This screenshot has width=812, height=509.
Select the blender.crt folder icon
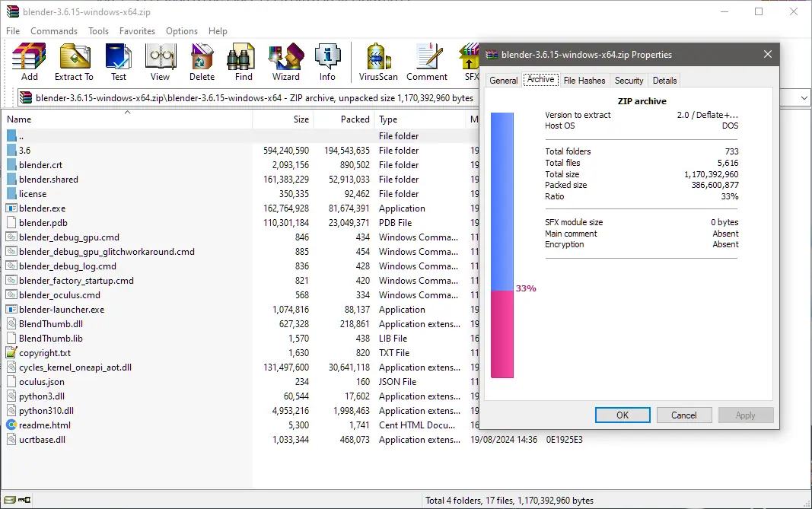pyautogui.click(x=11, y=165)
